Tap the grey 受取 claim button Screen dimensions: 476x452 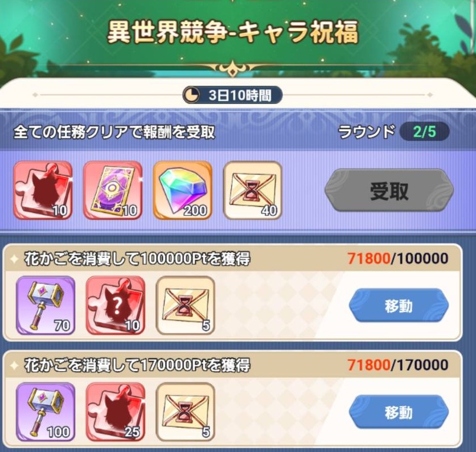point(389,190)
